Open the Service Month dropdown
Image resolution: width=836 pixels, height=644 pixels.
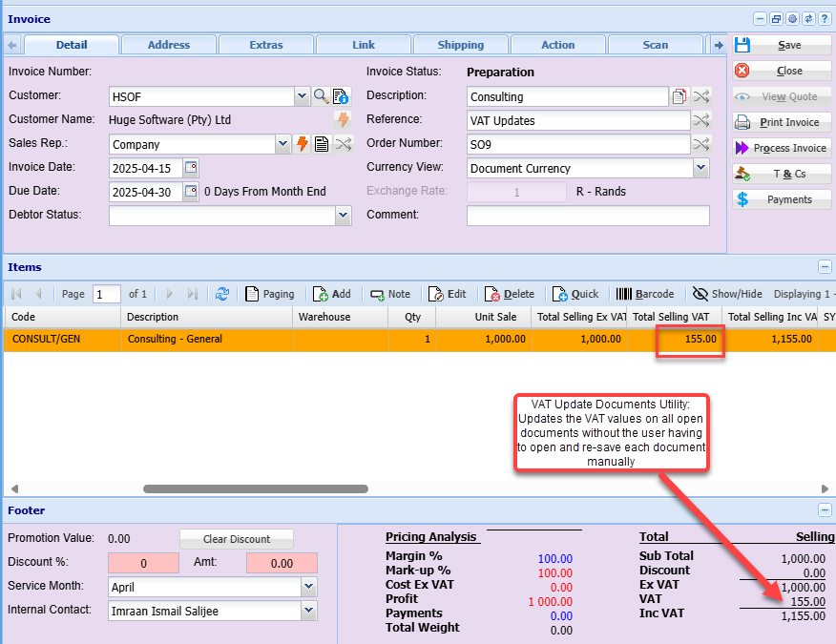click(308, 587)
